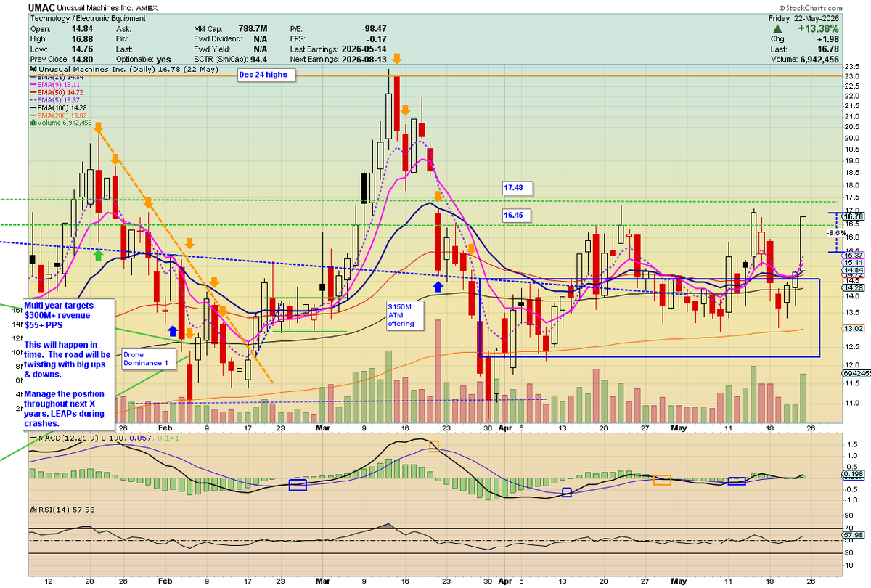This screenshot has width=871, height=588.
Task: Click the volume bars icon in the legend
Action: click(x=32, y=123)
